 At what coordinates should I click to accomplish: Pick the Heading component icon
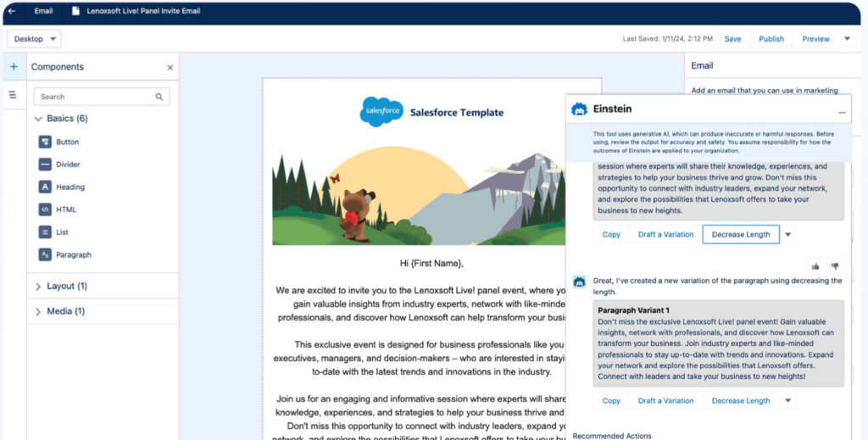[45, 187]
